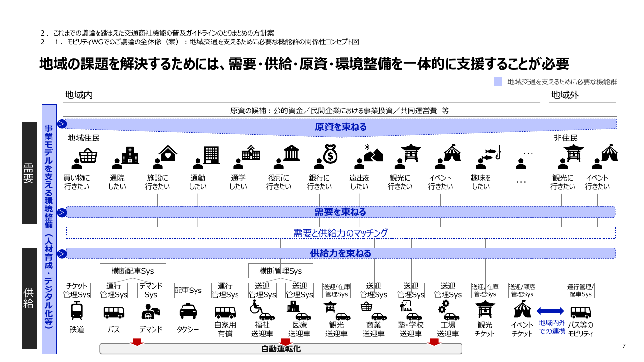Click the 地域内外での連携 blue text
The height and width of the screenshot is (362, 644).
(x=552, y=327)
